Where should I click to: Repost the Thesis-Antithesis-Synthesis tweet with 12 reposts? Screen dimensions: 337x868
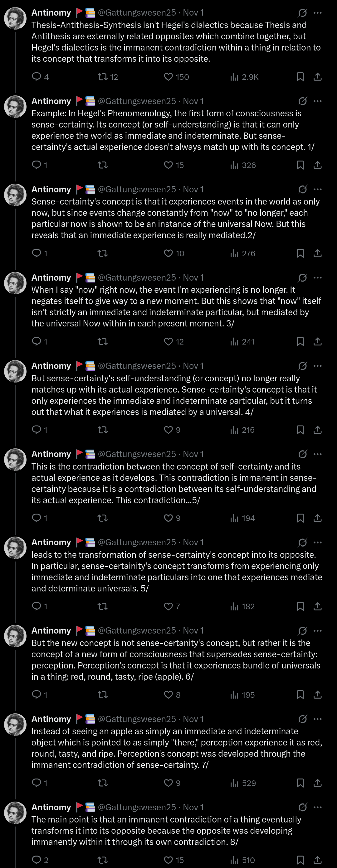coord(103,77)
